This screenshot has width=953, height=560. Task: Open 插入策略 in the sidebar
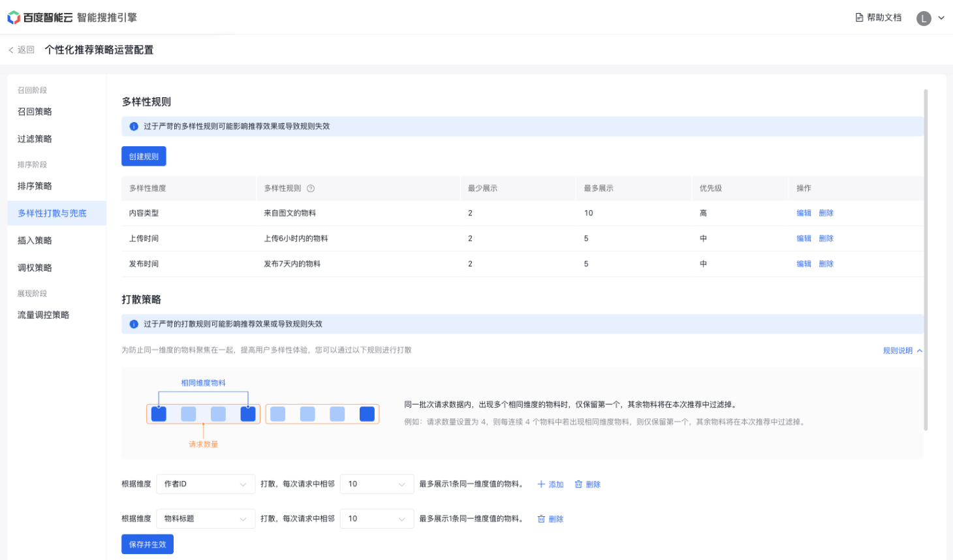pos(57,241)
